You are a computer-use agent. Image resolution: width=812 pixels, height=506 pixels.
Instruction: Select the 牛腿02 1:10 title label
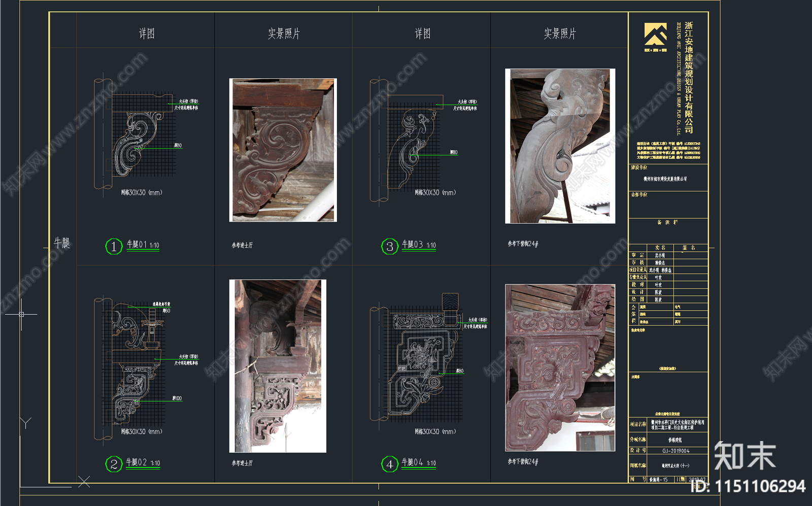point(143,463)
